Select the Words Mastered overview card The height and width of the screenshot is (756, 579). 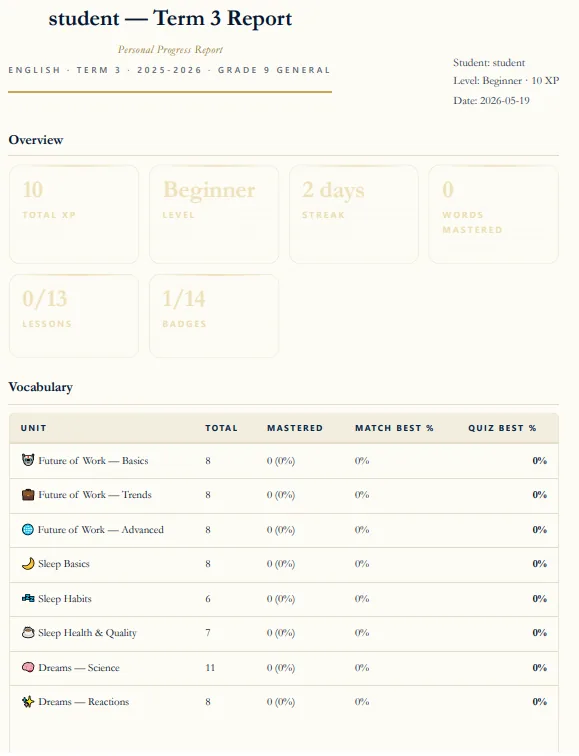pos(494,215)
